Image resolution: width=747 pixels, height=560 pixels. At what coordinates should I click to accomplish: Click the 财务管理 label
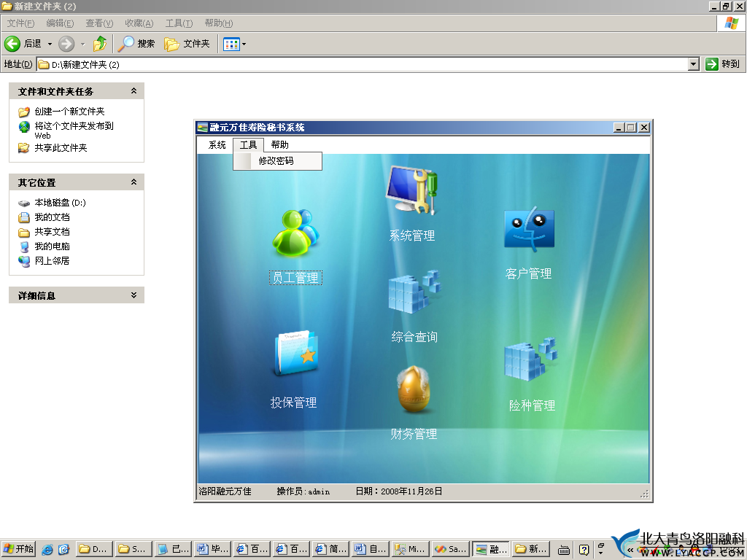(414, 434)
